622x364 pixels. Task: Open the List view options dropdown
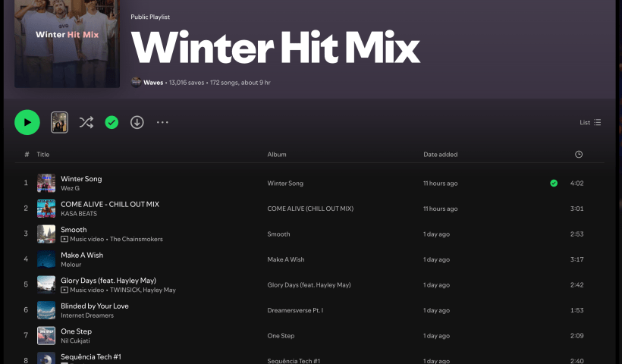[x=590, y=122]
